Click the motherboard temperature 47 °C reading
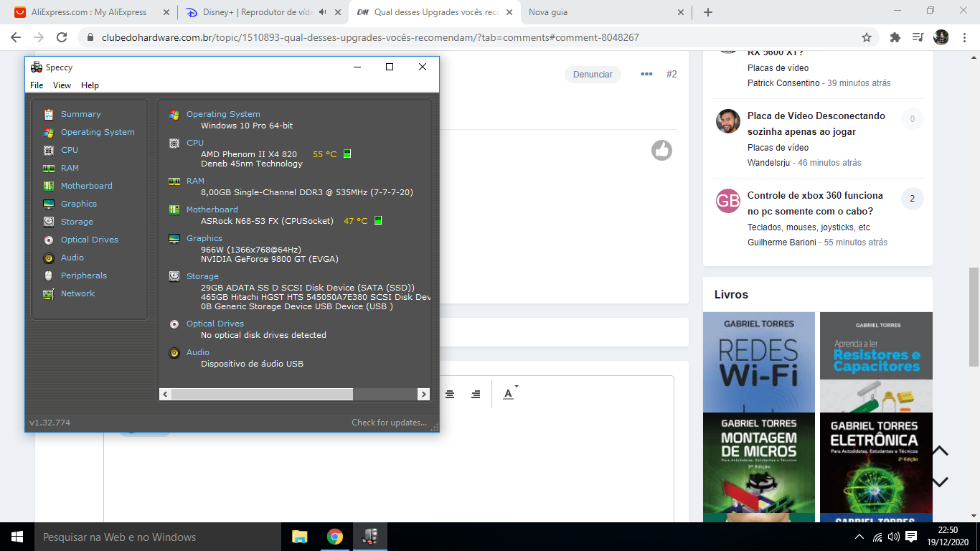This screenshot has height=551, width=980. 355,221
